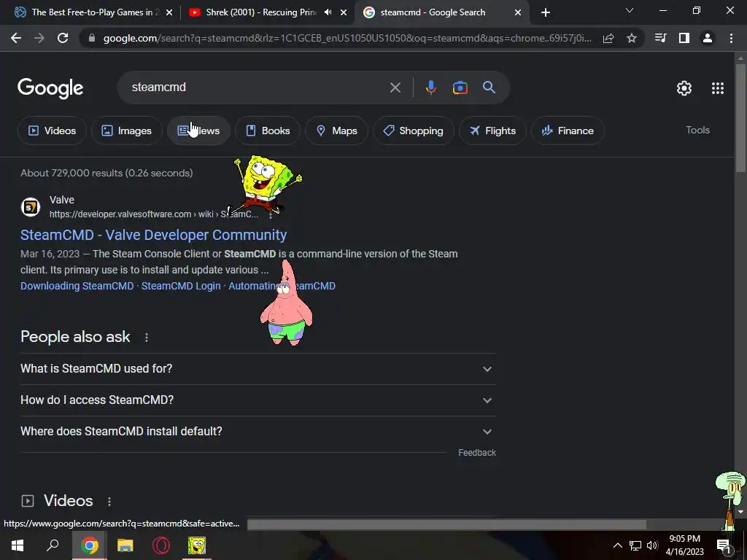Open a new browser tab
The height and width of the screenshot is (560, 747).
coord(546,12)
